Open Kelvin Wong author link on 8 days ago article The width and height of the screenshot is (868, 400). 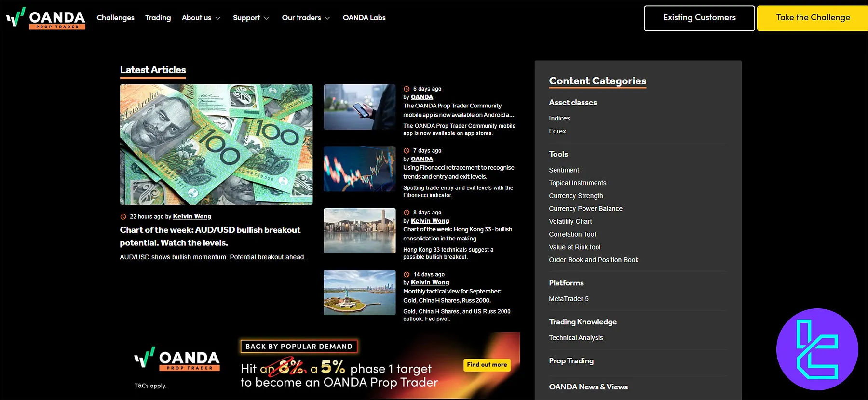[x=430, y=221]
